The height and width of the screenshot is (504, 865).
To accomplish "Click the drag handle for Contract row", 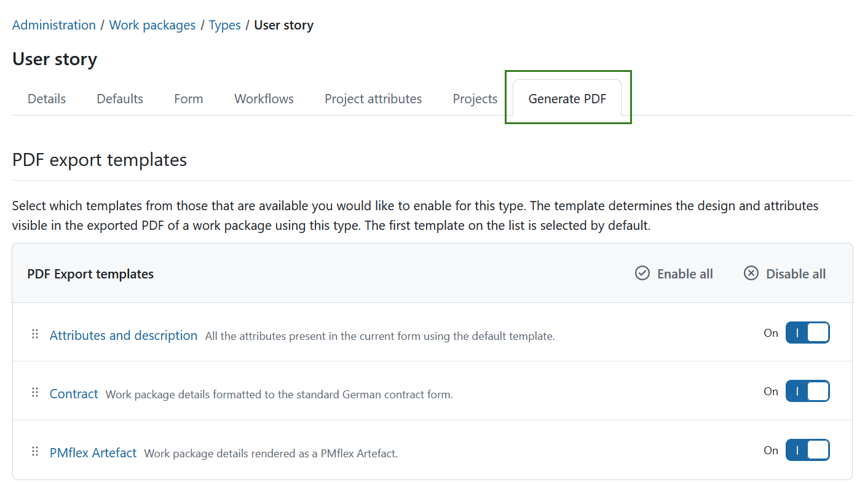I will pos(35,392).
